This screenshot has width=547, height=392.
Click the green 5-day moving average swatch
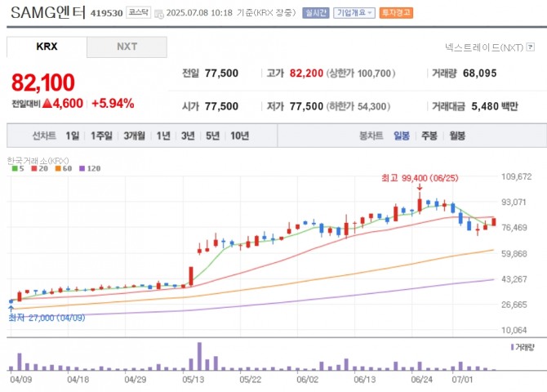click(x=15, y=168)
